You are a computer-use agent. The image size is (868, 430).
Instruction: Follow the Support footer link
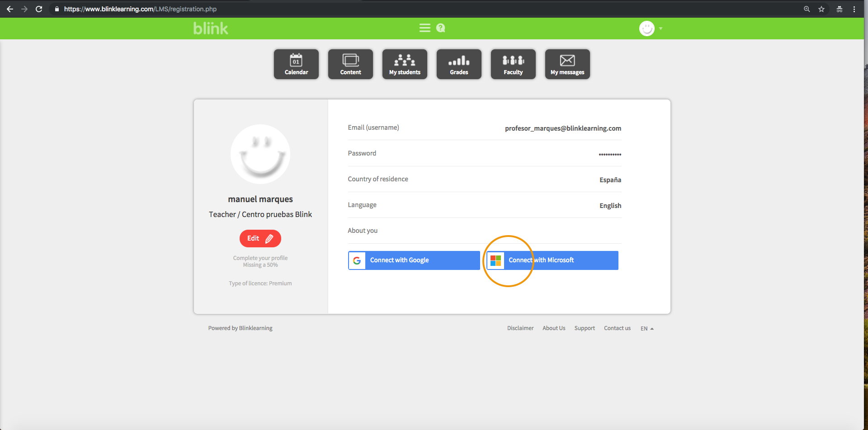click(x=585, y=328)
